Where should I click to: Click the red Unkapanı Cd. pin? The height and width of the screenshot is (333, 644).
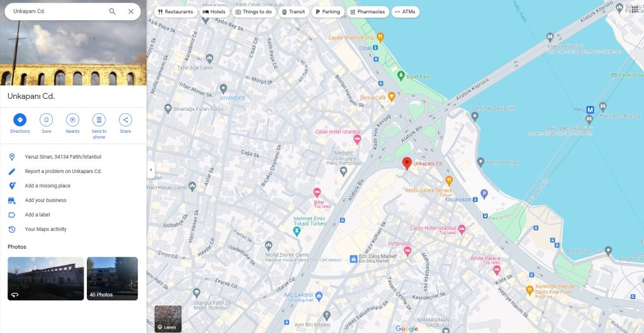(407, 163)
